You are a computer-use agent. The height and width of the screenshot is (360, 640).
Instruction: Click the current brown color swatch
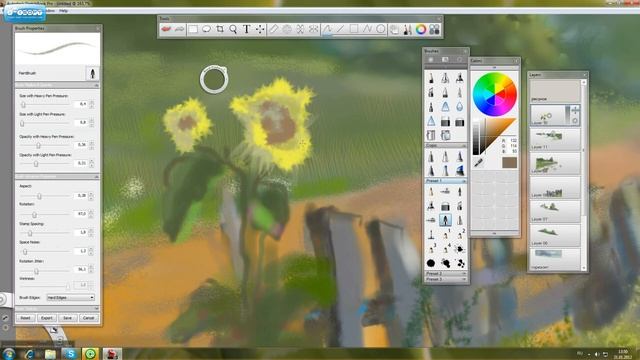pyautogui.click(x=509, y=162)
